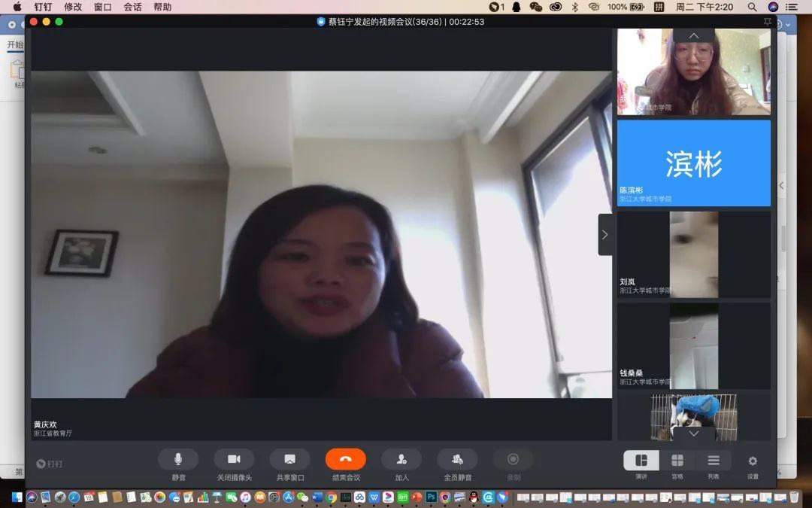Add participant with 加入 button

[401, 459]
